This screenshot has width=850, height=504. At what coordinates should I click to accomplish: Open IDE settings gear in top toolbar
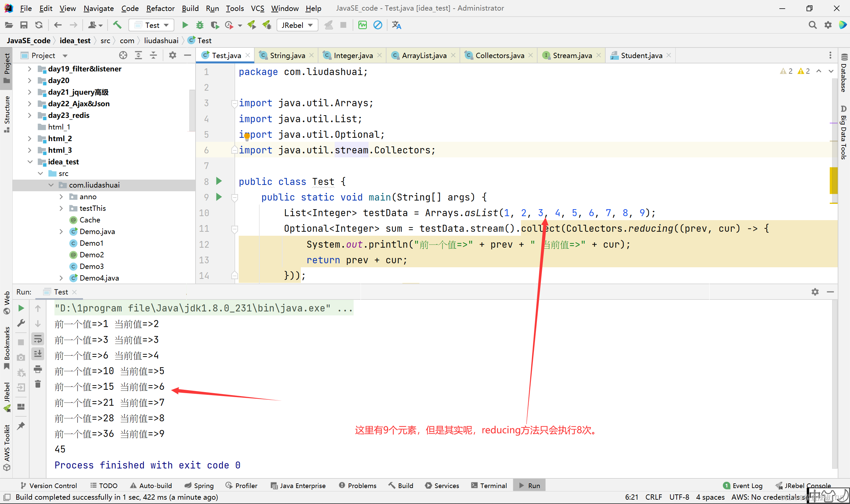point(828,25)
